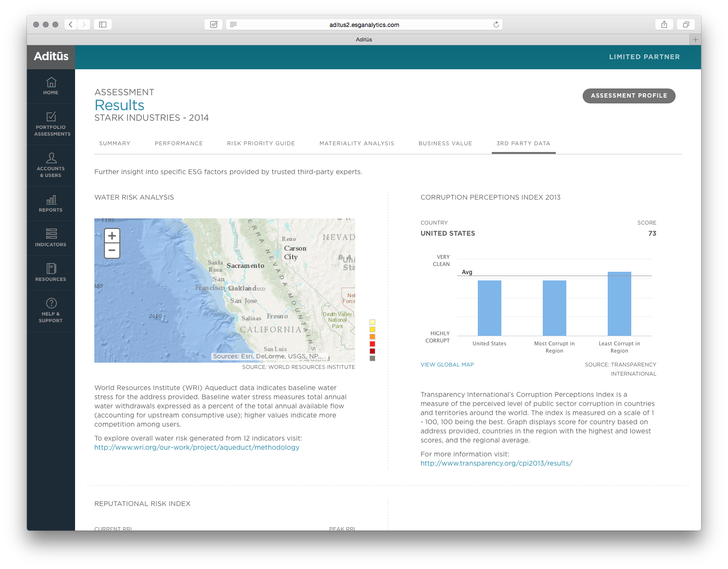Open the browser share button
728x569 pixels.
664,25
